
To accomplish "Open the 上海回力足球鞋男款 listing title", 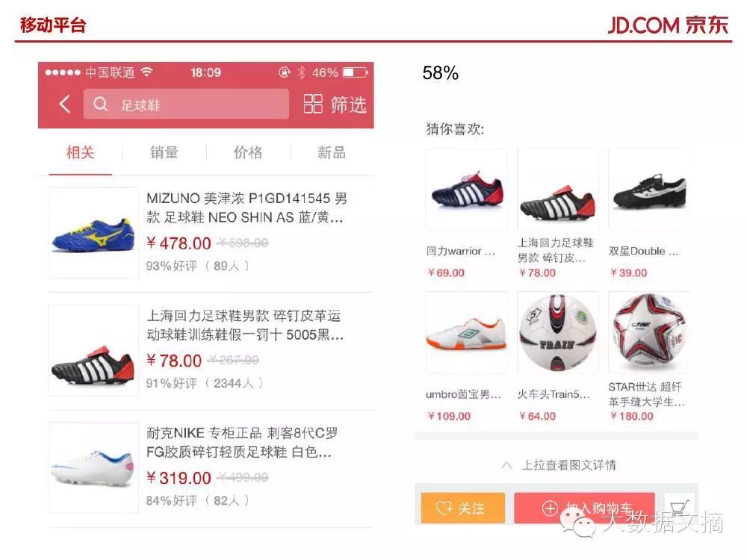I will coord(244,325).
